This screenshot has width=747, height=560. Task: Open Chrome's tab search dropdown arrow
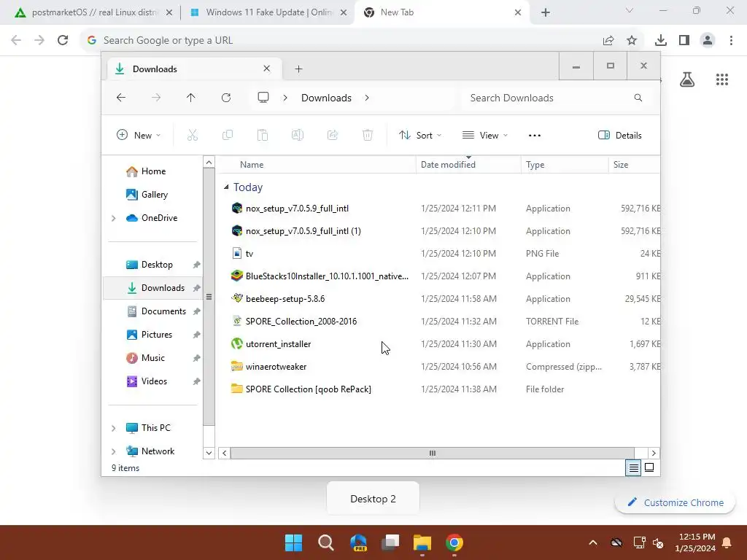pos(630,10)
